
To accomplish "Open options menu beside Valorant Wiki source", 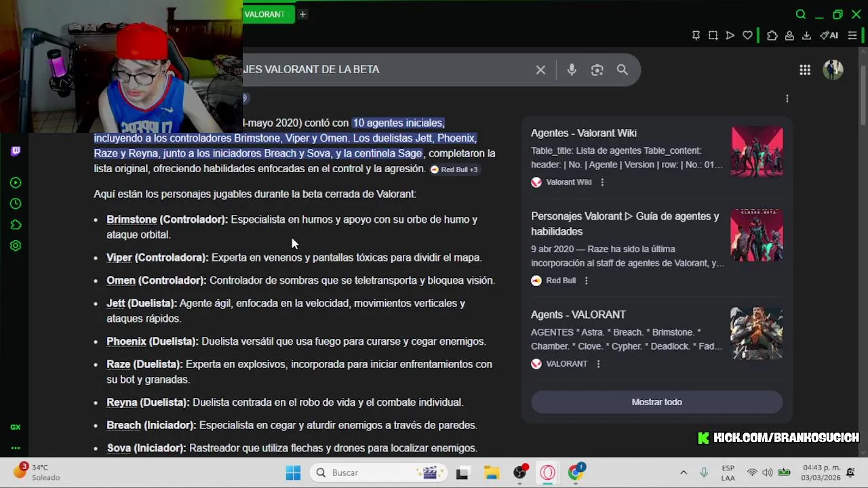I will (x=601, y=182).
